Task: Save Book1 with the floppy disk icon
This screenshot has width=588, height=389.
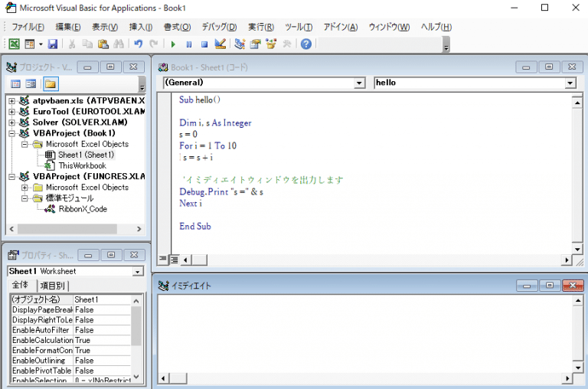Action: coord(53,44)
